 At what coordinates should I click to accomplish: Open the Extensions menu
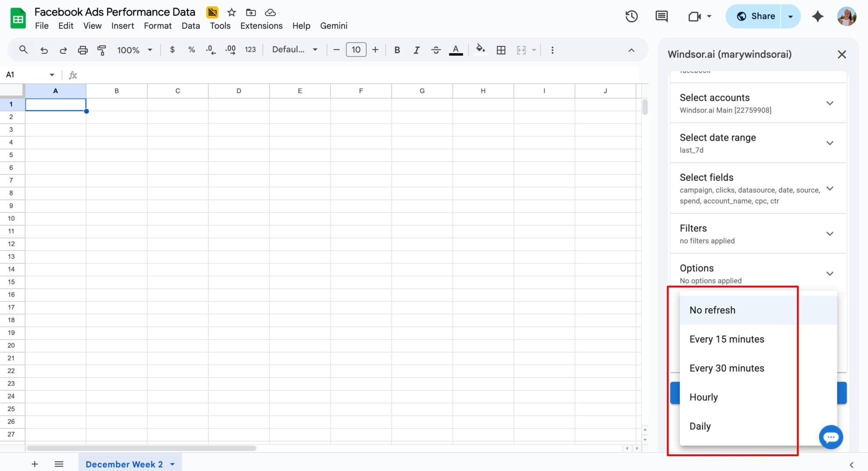[x=261, y=25]
